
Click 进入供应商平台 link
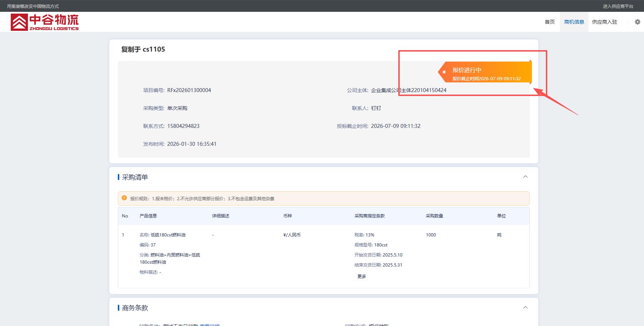pyautogui.click(x=618, y=6)
